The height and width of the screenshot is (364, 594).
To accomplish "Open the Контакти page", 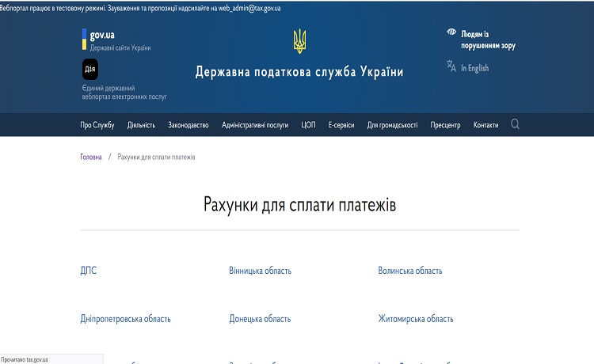I will point(485,125).
